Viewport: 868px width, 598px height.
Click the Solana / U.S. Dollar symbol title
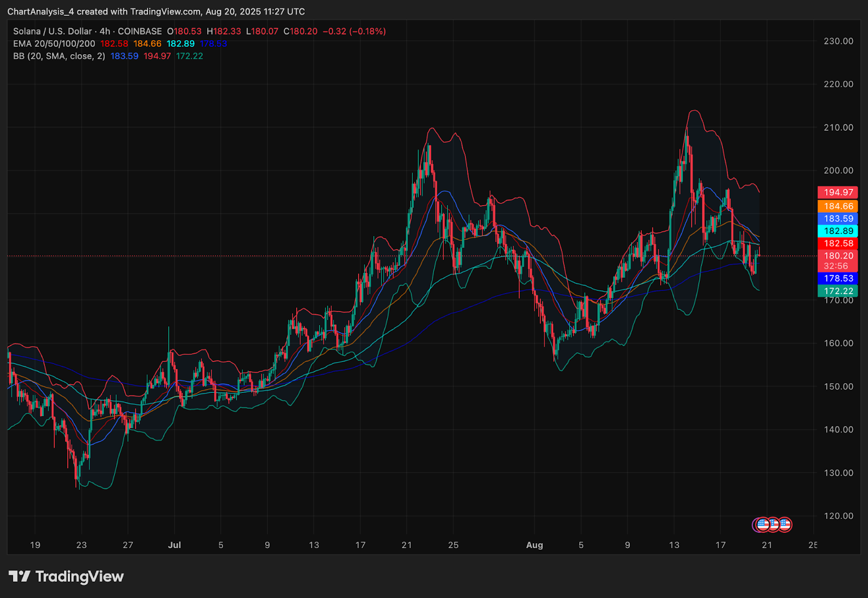click(x=53, y=31)
